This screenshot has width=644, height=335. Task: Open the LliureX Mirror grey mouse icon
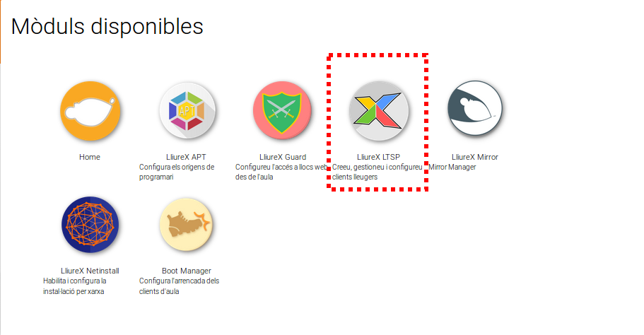(x=475, y=108)
